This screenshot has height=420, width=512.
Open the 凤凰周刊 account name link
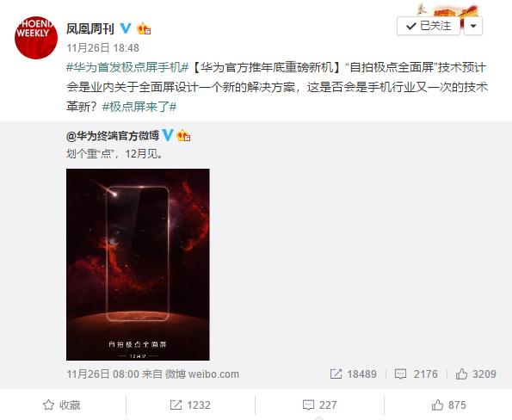(90, 28)
